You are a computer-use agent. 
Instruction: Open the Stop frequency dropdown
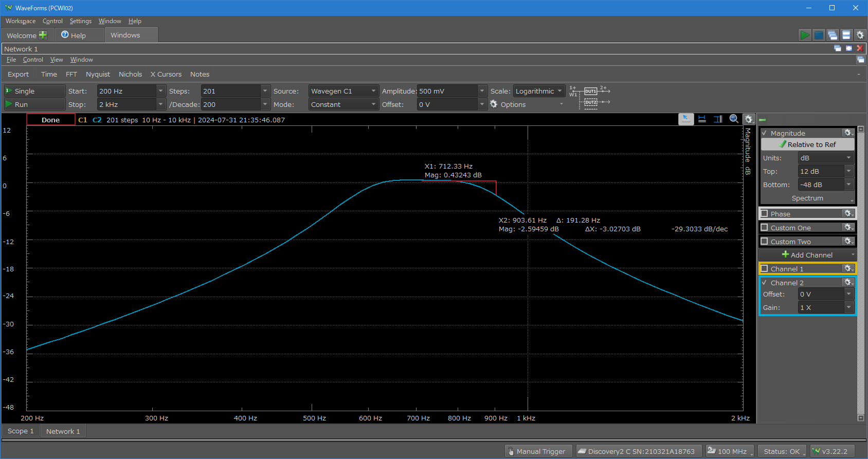click(x=161, y=104)
